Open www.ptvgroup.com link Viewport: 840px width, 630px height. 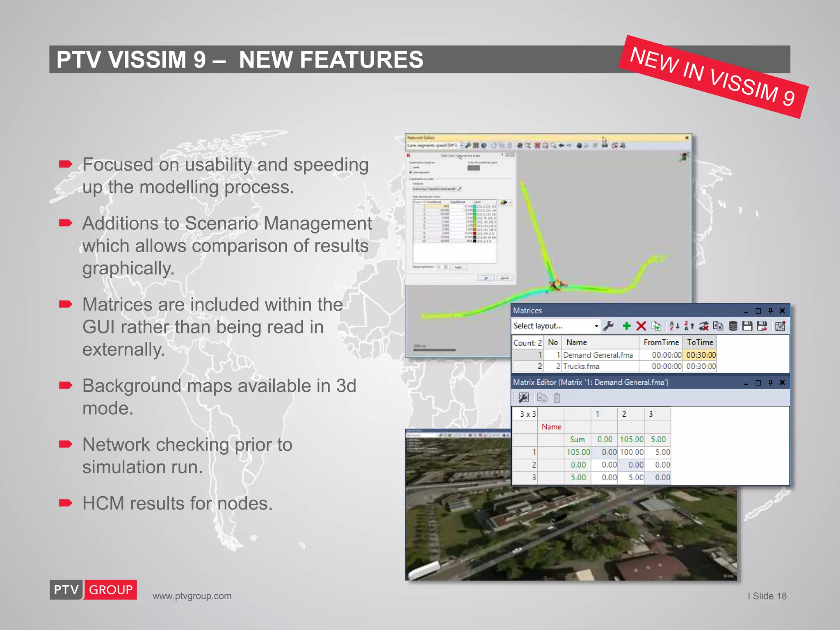[192, 596]
